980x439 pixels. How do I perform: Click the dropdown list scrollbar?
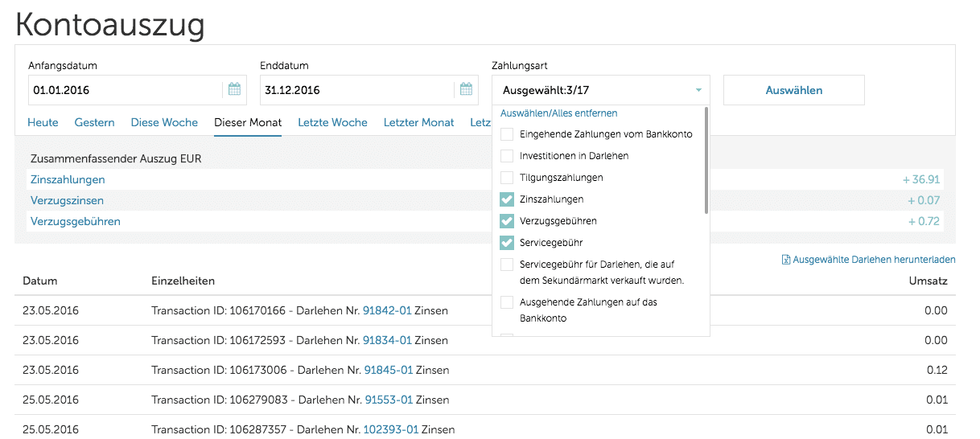tap(706, 161)
